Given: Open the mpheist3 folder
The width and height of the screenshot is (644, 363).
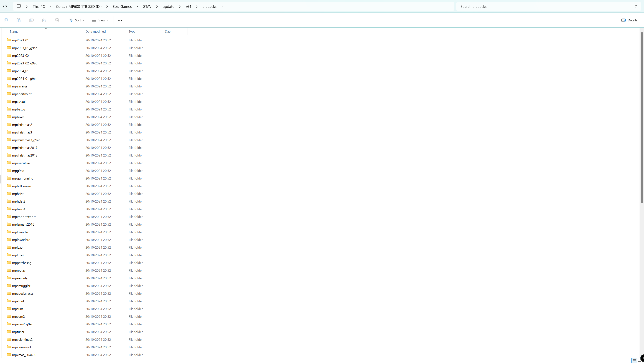Looking at the screenshot, I should (x=19, y=201).
